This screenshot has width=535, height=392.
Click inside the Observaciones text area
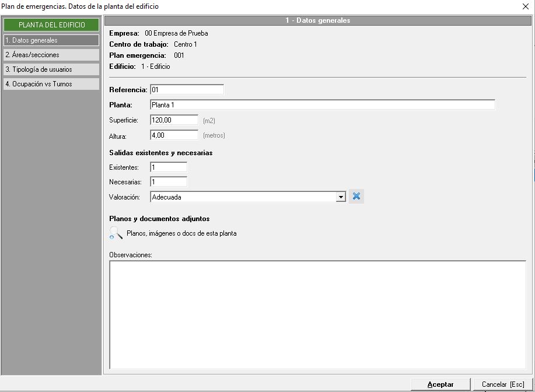[x=317, y=314]
